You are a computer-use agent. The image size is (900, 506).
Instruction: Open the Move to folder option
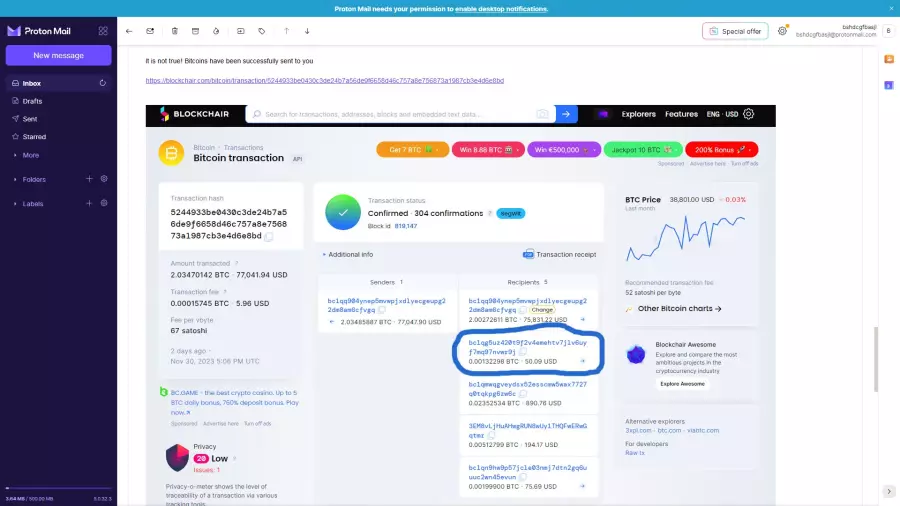[x=240, y=31]
